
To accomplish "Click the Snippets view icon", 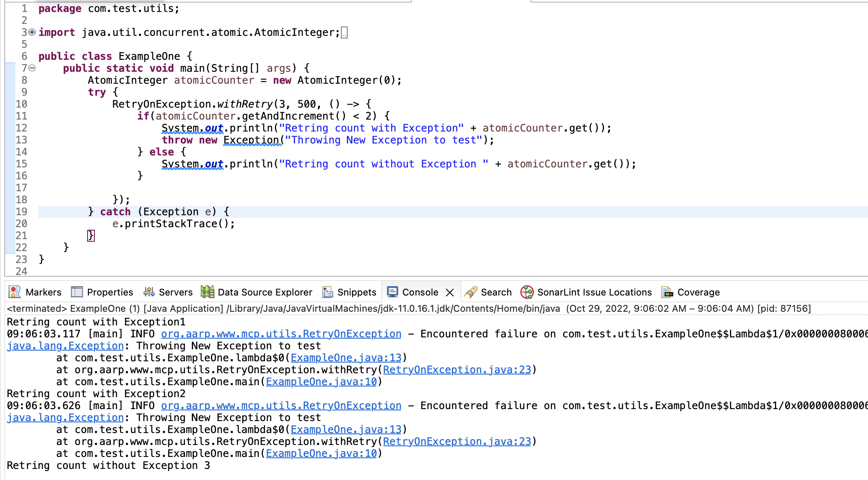I will click(x=328, y=292).
